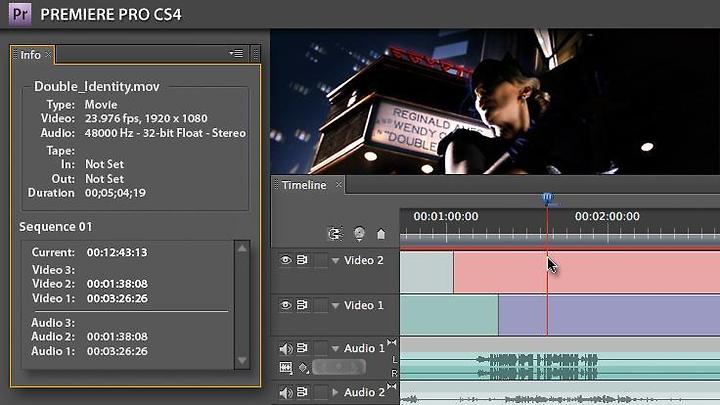Hide Video 2 track with eye icon
The image size is (720, 405).
(285, 260)
